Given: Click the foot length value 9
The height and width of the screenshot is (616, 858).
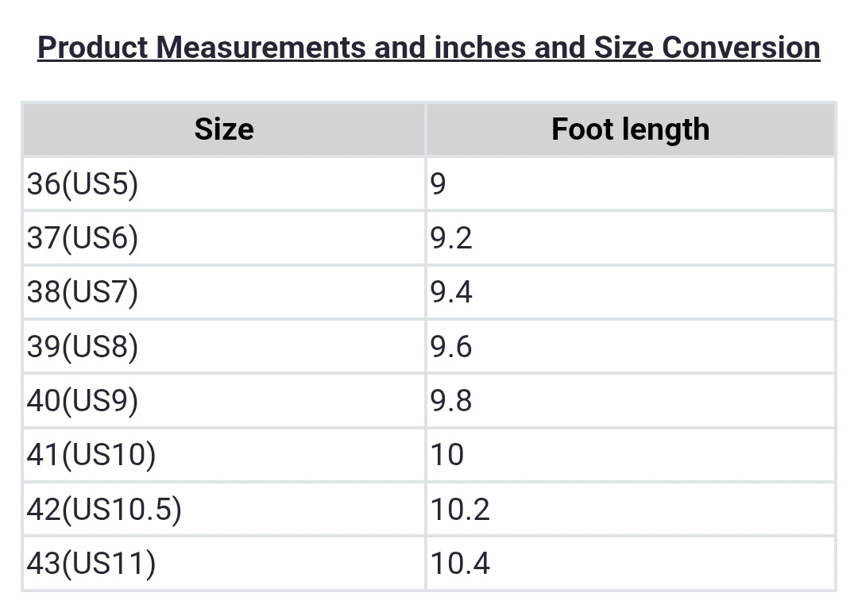Looking at the screenshot, I should tap(439, 184).
